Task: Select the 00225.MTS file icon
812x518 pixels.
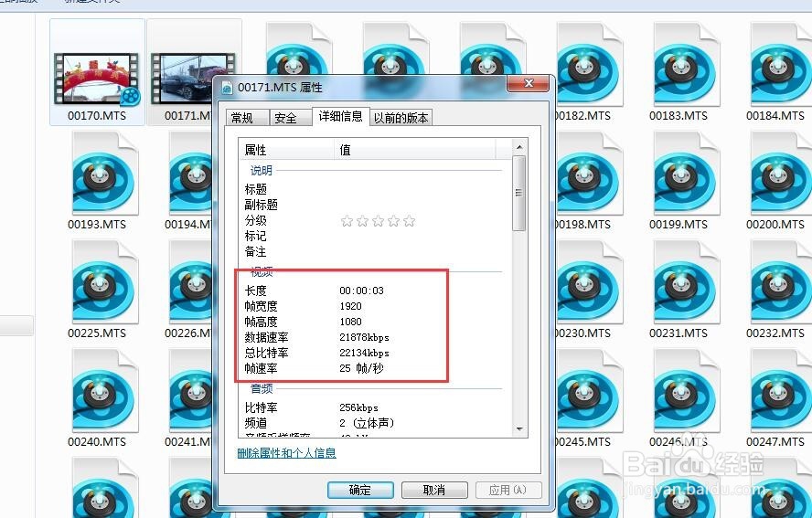Action: [x=105, y=282]
